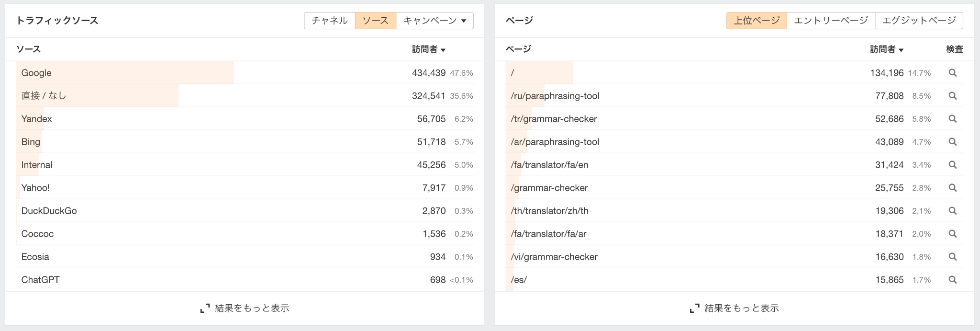Switch to the ソース view toggle
Screen dimensions: 980x331
376,21
